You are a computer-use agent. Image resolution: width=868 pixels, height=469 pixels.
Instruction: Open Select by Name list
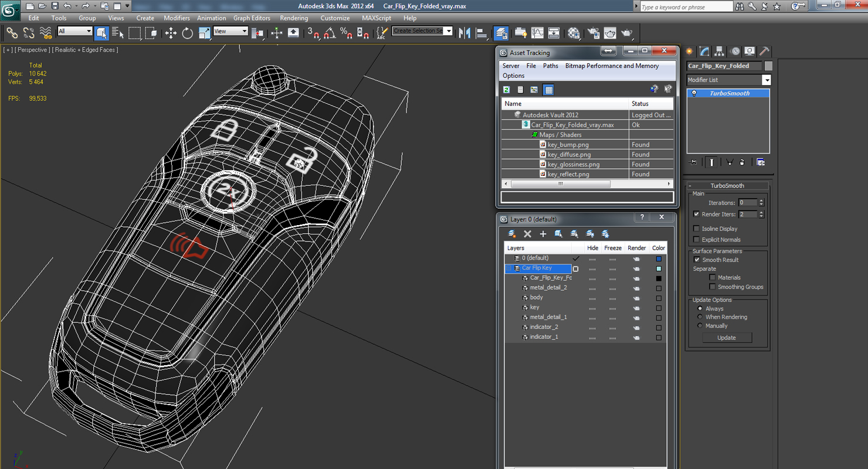coord(118,33)
